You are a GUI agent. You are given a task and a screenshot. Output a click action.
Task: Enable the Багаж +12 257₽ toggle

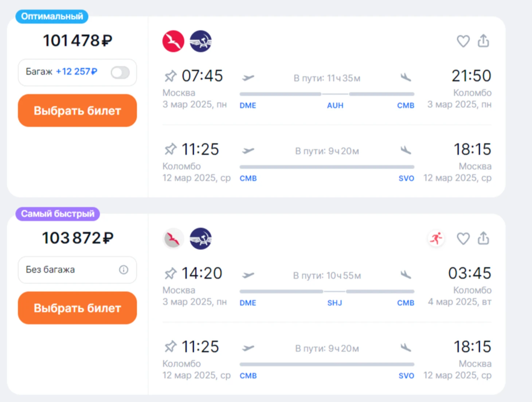click(x=120, y=73)
